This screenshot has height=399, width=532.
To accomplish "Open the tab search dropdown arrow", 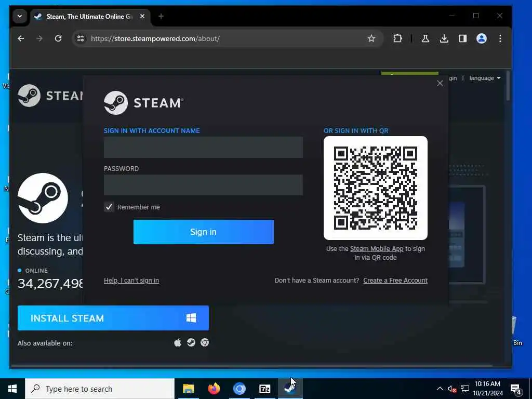I will pos(20,16).
